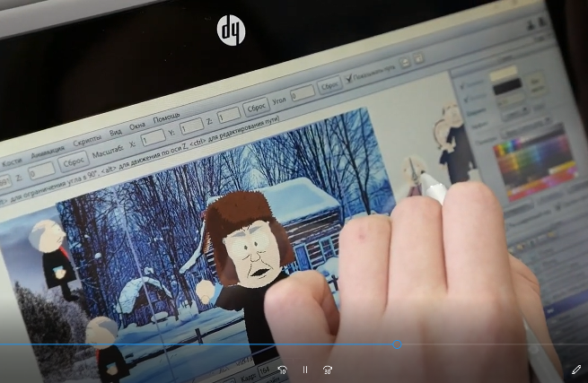Toggle the stroke checkbox in Style panel
The width and height of the screenshot is (588, 383).
pyautogui.click(x=466, y=100)
